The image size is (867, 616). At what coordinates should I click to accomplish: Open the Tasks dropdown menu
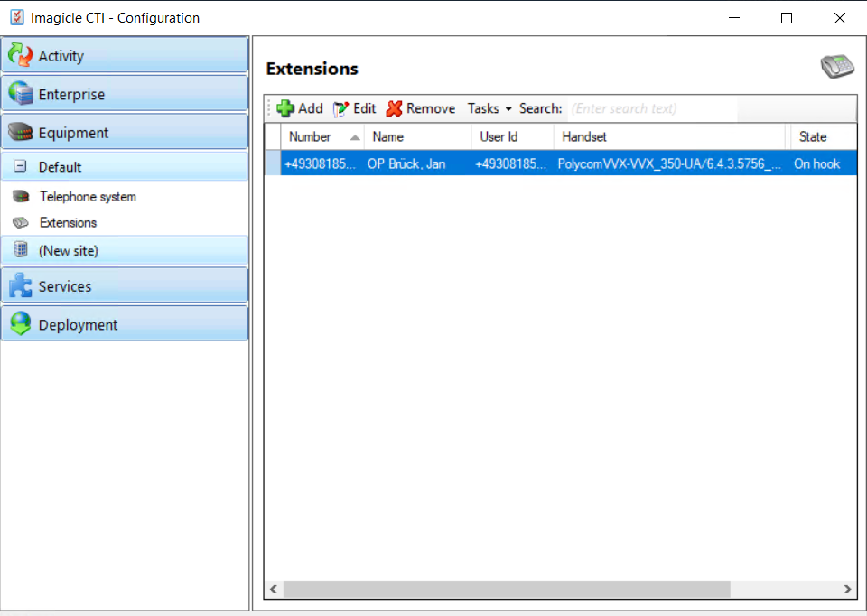[x=489, y=108]
